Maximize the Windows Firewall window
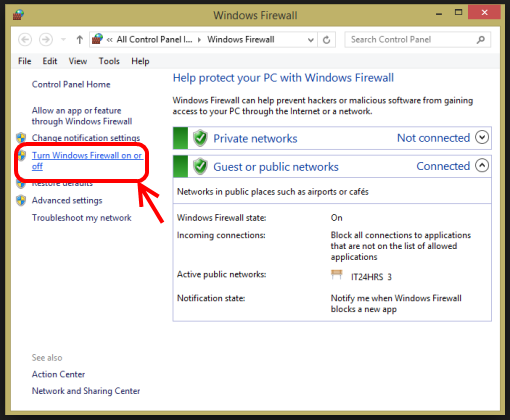 (x=459, y=13)
